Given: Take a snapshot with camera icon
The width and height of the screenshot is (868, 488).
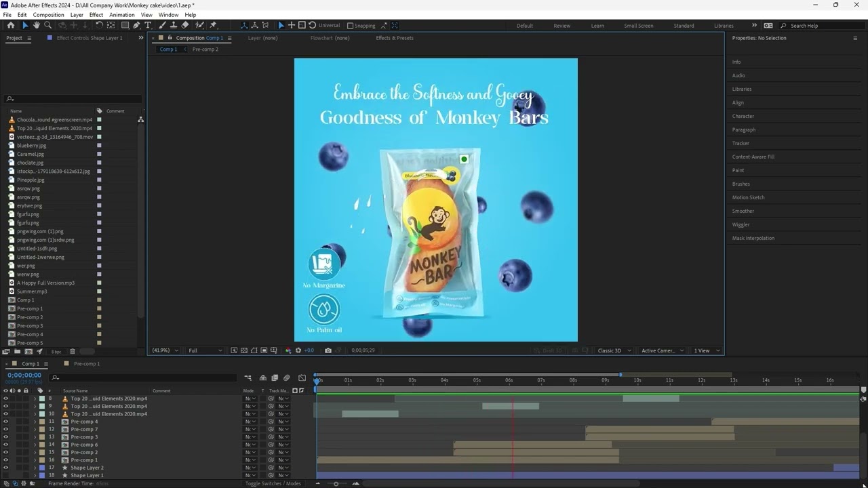Looking at the screenshot, I should pyautogui.click(x=328, y=350).
